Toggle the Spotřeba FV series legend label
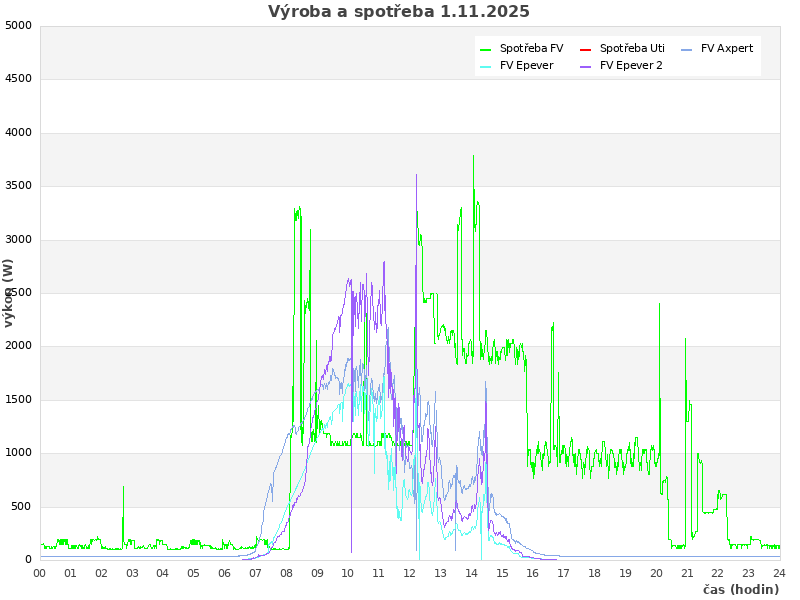Viewport: 800px width, 600px height. pos(531,48)
